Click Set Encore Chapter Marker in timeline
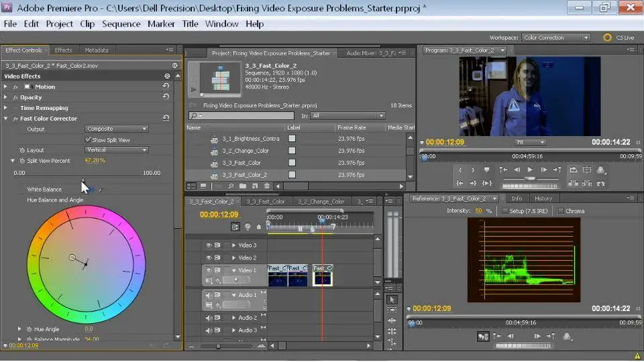This screenshot has width=644, height=362. pyautogui.click(x=248, y=227)
